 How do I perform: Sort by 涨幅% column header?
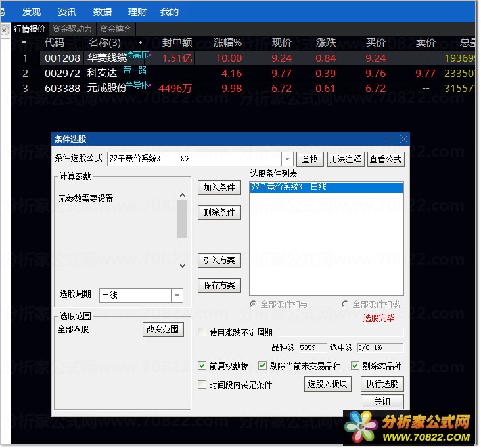click(x=227, y=42)
